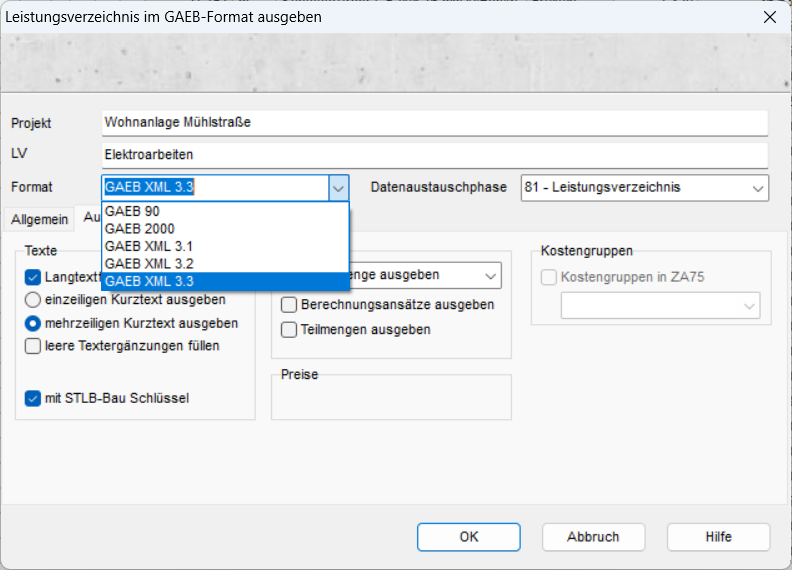
Task: Select einzeiligen Kurztext ausgeben radio button
Action: tap(33, 299)
